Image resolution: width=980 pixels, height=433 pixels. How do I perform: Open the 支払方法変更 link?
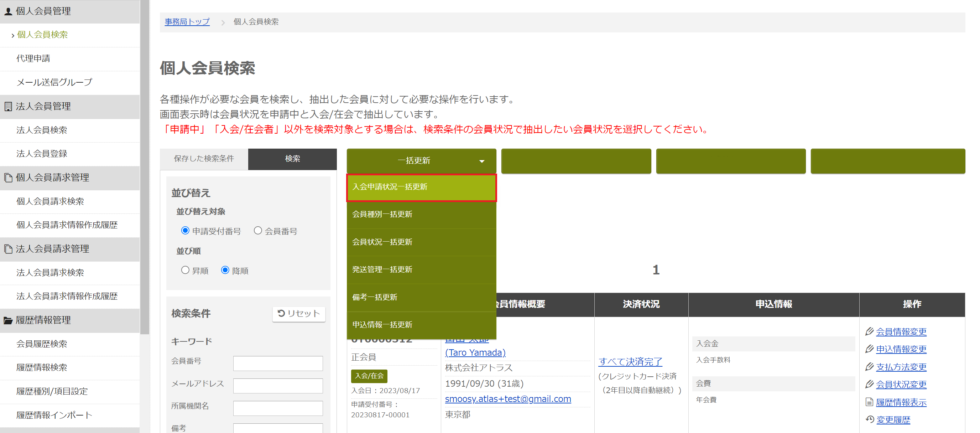pyautogui.click(x=901, y=367)
